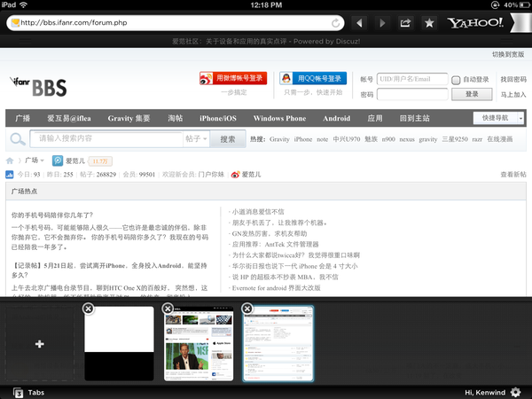Select hot search term 在线漫画
Image resolution: width=532 pixels, height=399 pixels.
[x=500, y=139]
